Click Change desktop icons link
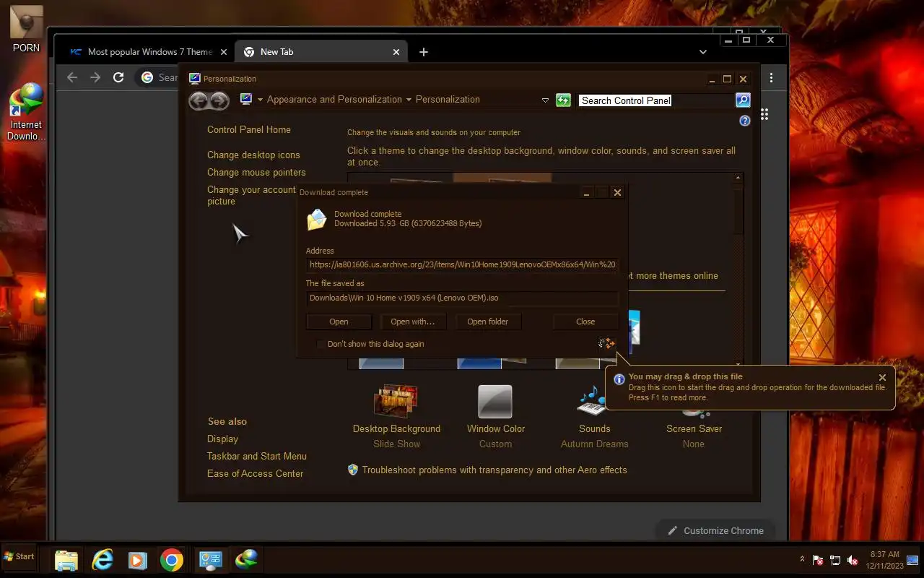 pyautogui.click(x=253, y=155)
